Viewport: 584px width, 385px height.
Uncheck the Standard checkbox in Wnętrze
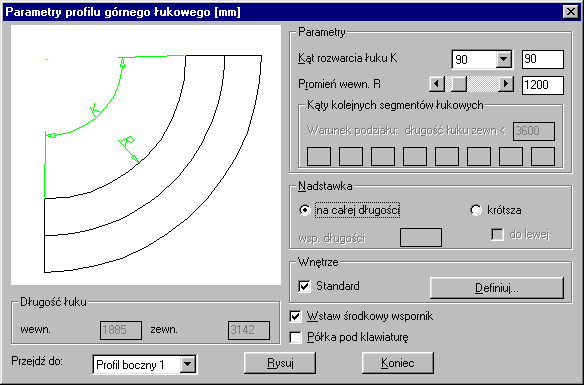(304, 286)
